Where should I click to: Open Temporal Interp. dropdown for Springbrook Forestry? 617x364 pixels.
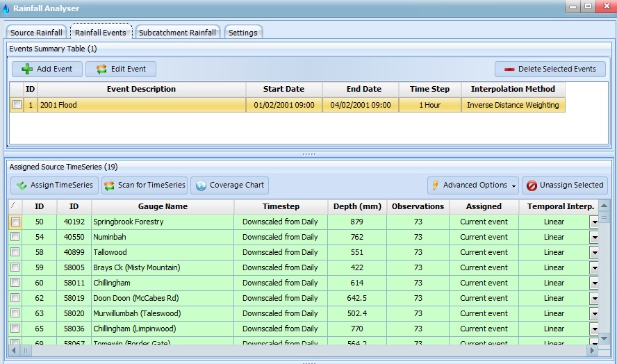pos(594,222)
